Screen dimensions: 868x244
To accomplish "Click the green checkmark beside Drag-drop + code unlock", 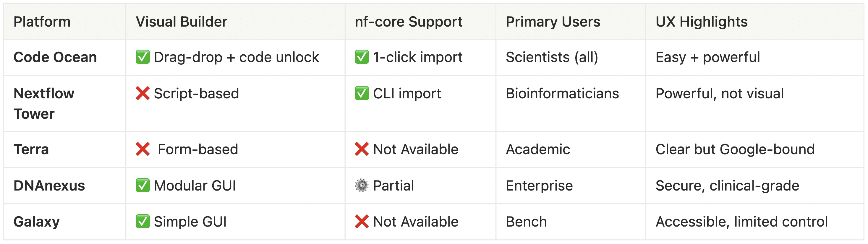I will tap(142, 57).
